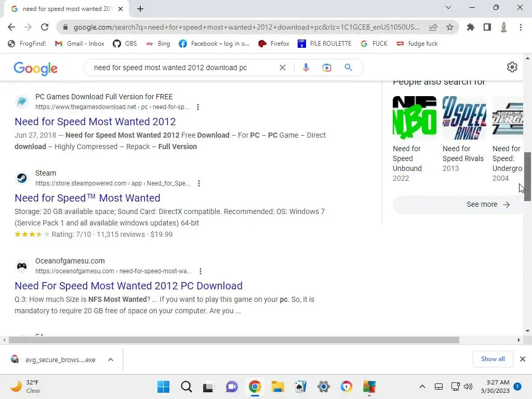532x399 pixels.
Task: Open the Facebook log in bookmark
Action: [x=214, y=44]
